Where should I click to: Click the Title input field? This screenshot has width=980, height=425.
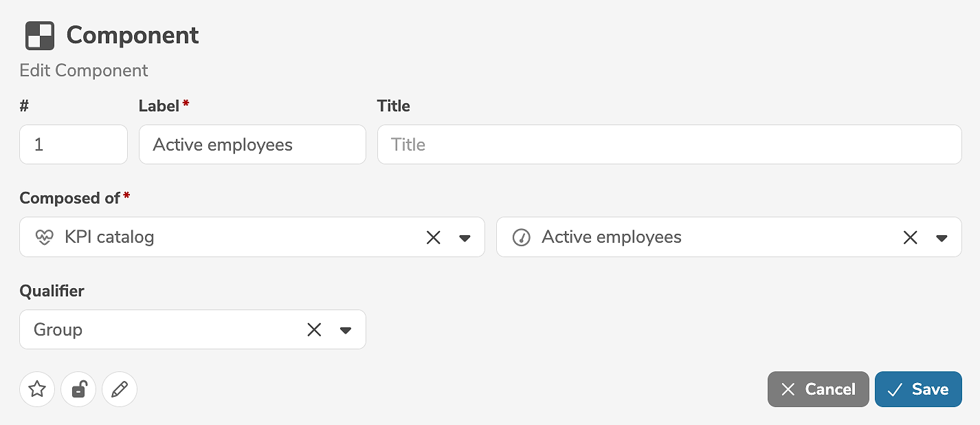click(669, 144)
